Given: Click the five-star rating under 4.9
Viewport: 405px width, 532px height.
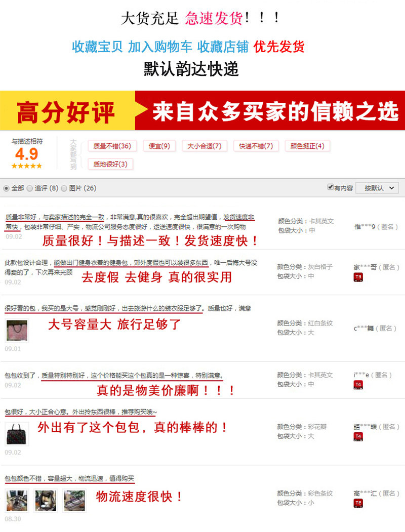Looking at the screenshot, I should coord(26,166).
